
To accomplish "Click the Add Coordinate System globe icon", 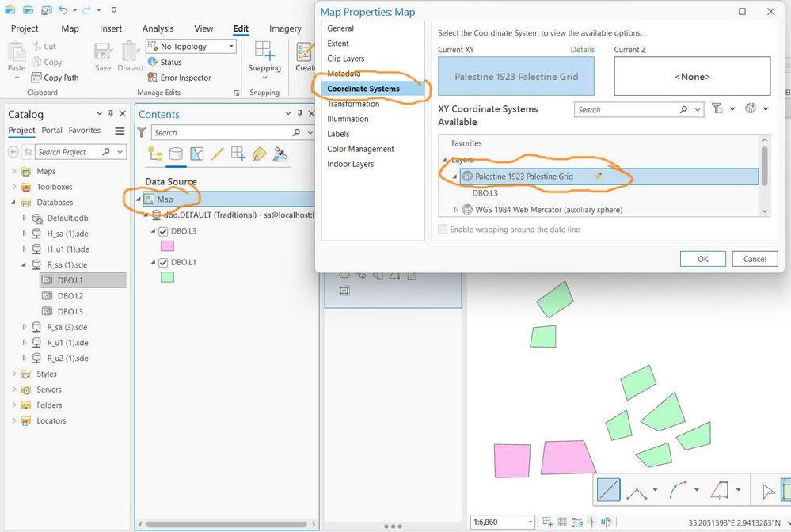I will click(751, 108).
